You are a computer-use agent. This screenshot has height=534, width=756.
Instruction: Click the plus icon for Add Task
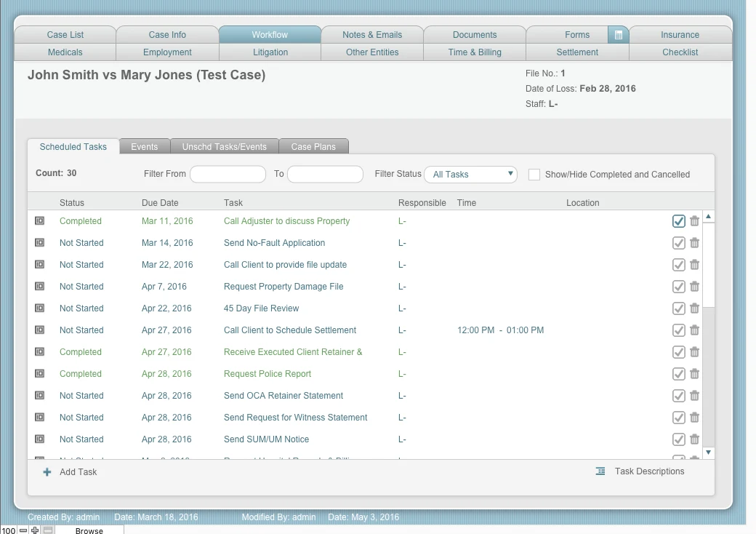click(x=47, y=472)
